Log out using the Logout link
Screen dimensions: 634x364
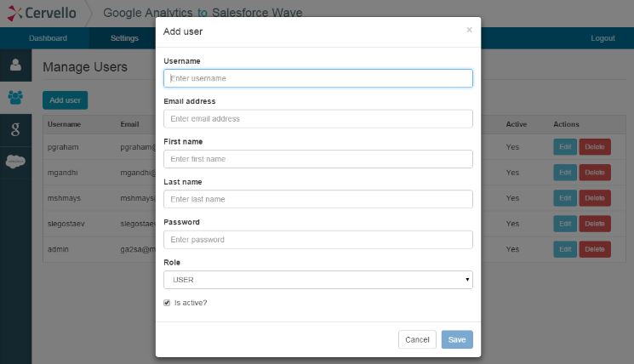click(603, 38)
